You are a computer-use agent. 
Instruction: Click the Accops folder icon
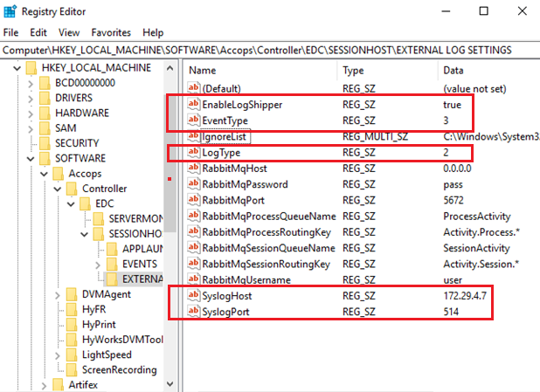[58, 174]
